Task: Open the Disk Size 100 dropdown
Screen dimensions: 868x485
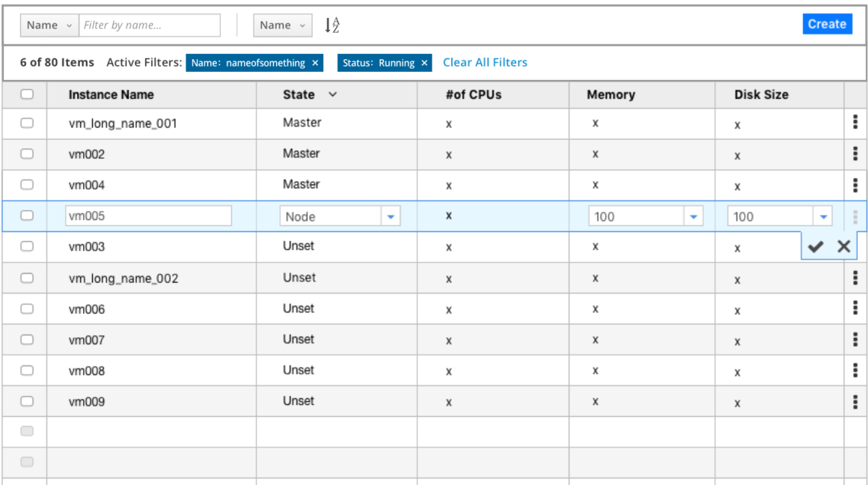Action: tap(823, 216)
